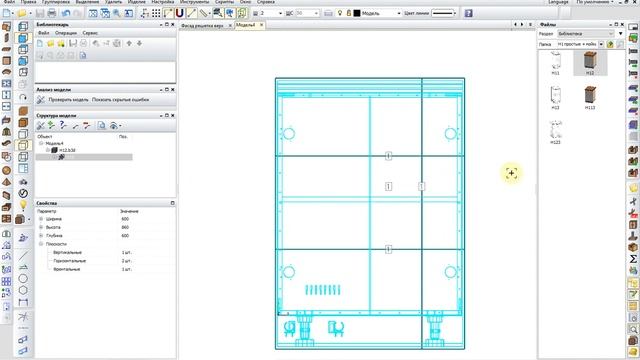Click the blue question mark in Структура модели toolbar
Screen dimensions: 640x360
click(x=63, y=125)
